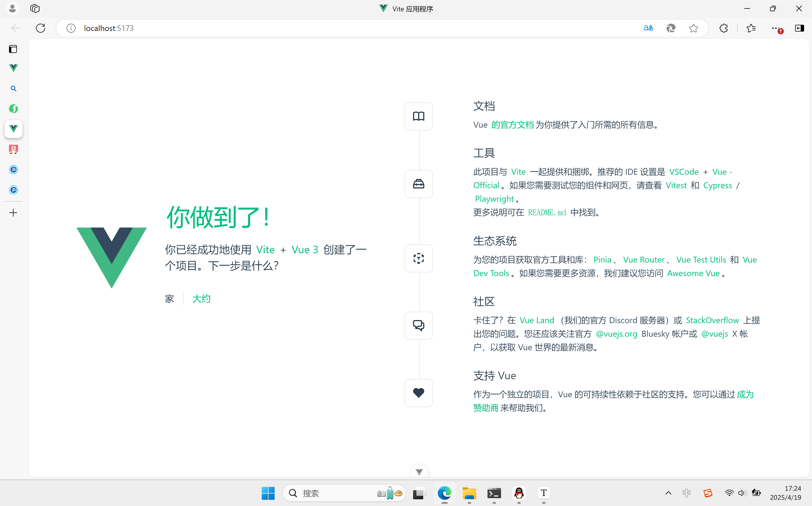The image size is (812, 506).
Task: Click the toolbox tooling icon
Action: click(x=418, y=184)
